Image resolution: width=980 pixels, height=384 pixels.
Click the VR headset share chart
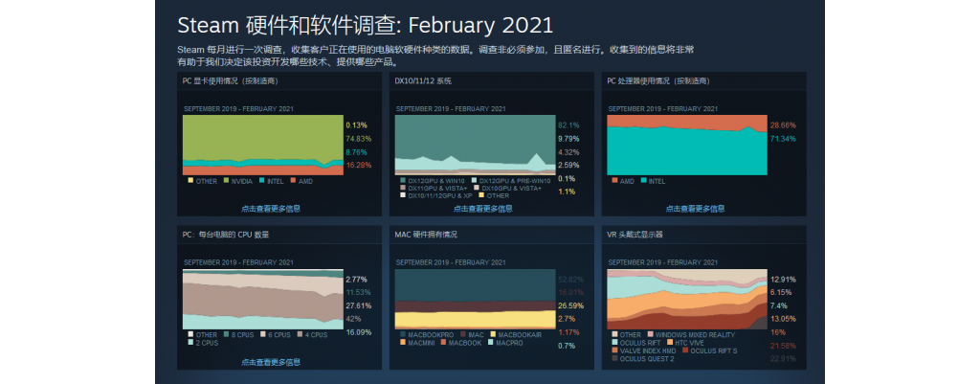tap(687, 299)
